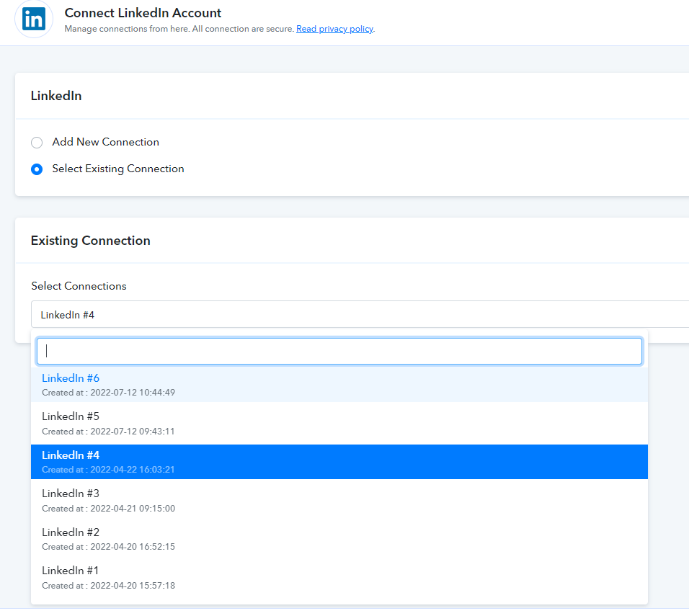The image size is (689, 616).
Task: Choose the highlighted LinkedIn #4 option
Action: coord(339,462)
